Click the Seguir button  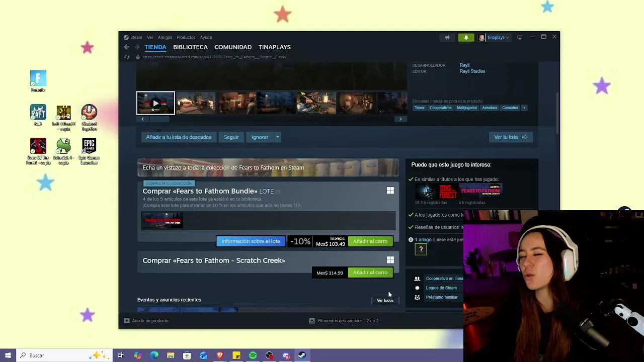[x=231, y=137]
